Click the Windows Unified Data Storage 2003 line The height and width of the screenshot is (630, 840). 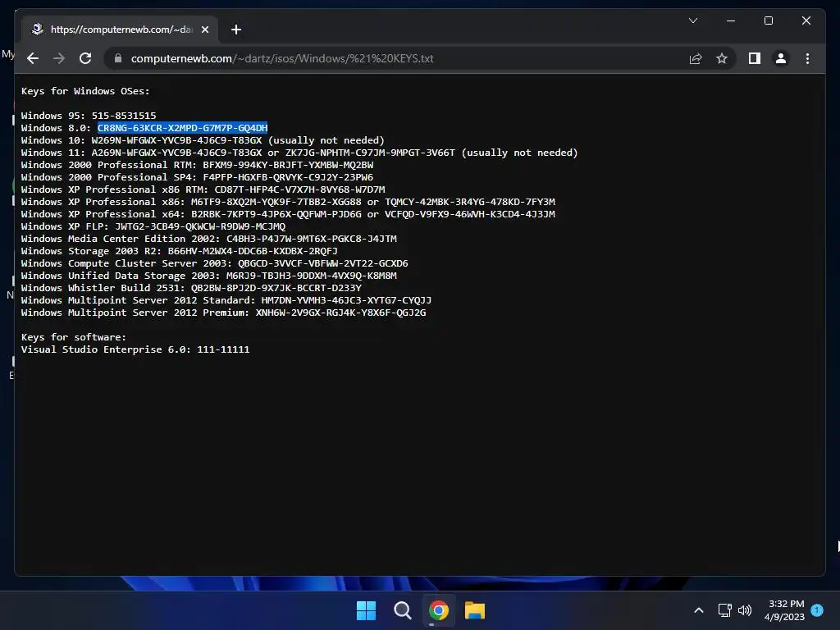pyautogui.click(x=209, y=276)
